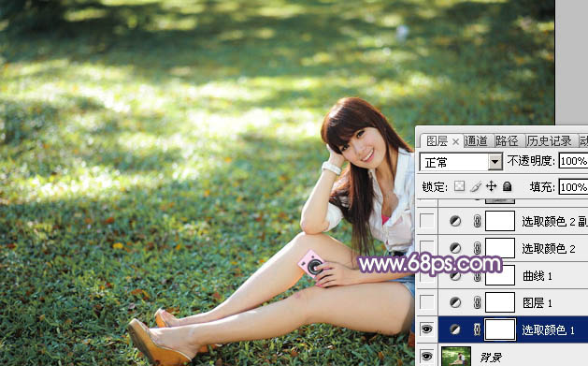
Task: Select the 背景 layer name
Action: pyautogui.click(x=491, y=357)
